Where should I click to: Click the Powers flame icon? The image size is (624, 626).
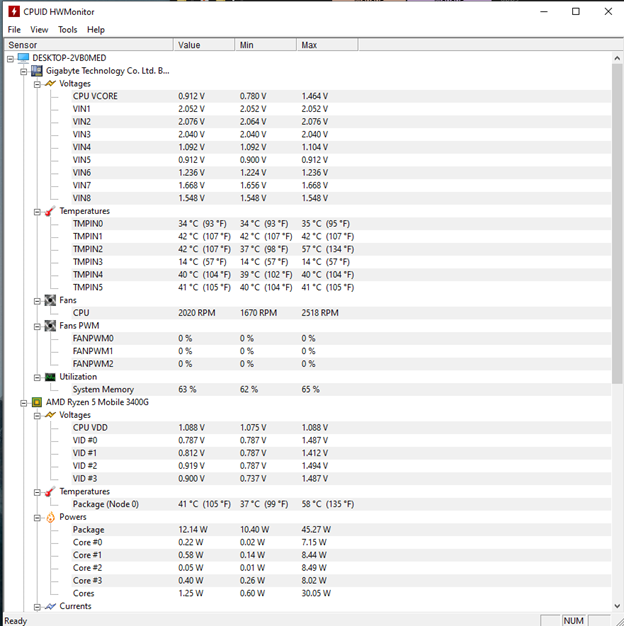point(50,517)
